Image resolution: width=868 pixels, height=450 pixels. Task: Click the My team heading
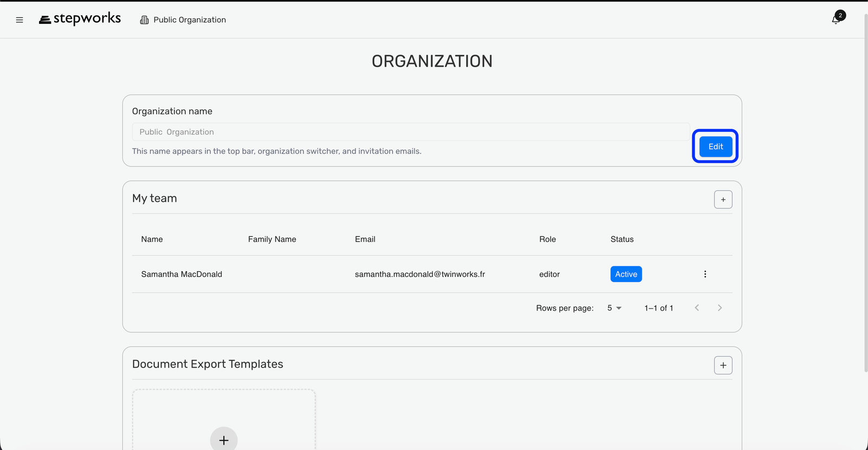(x=155, y=198)
